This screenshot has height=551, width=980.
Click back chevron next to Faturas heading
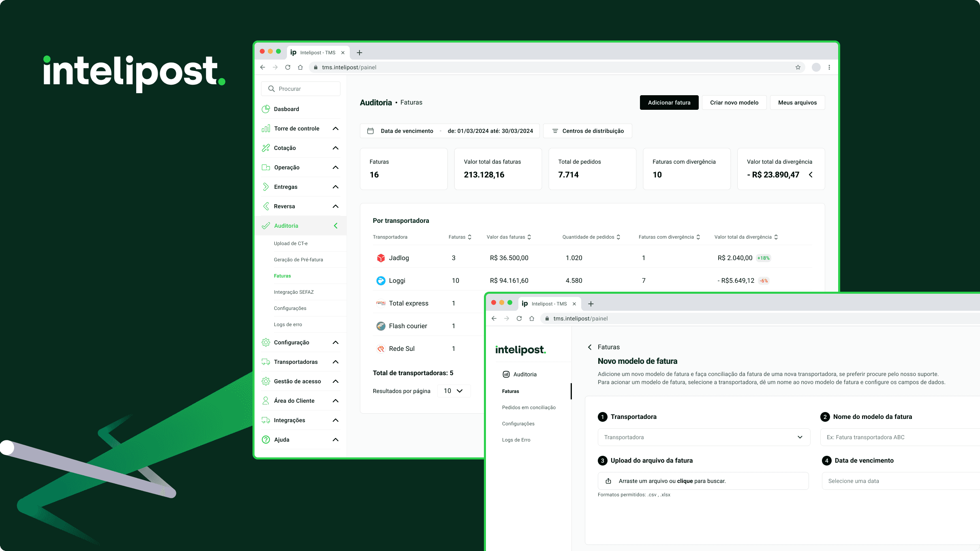[590, 347]
